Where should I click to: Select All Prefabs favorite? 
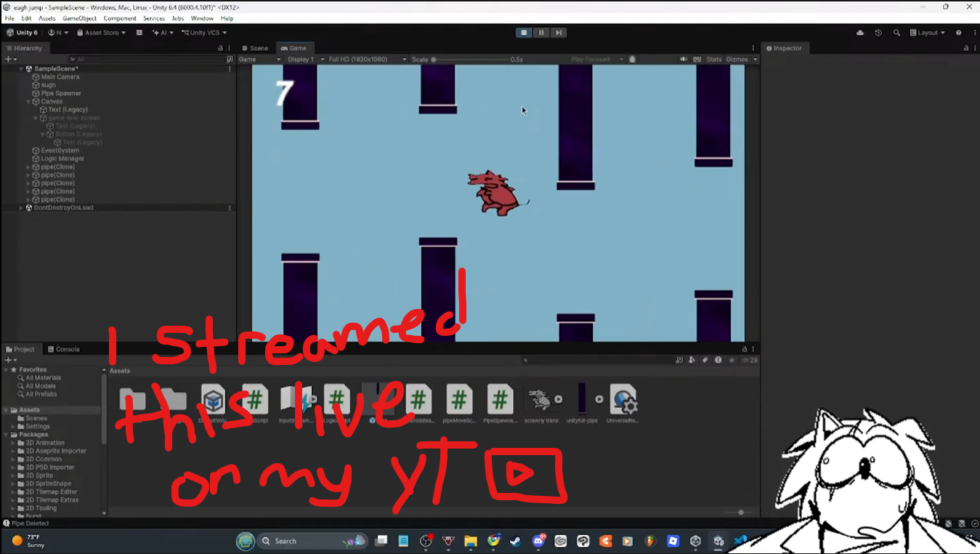[41, 394]
